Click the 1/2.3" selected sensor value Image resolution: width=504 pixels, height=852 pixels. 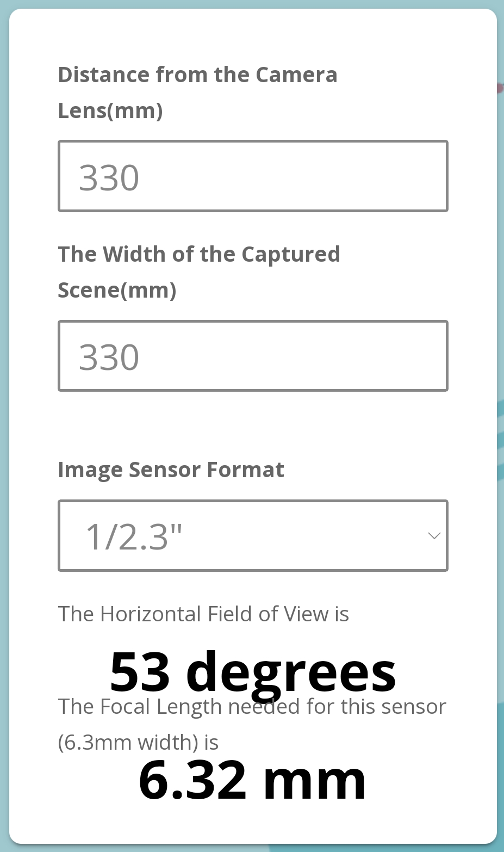pyautogui.click(x=134, y=536)
